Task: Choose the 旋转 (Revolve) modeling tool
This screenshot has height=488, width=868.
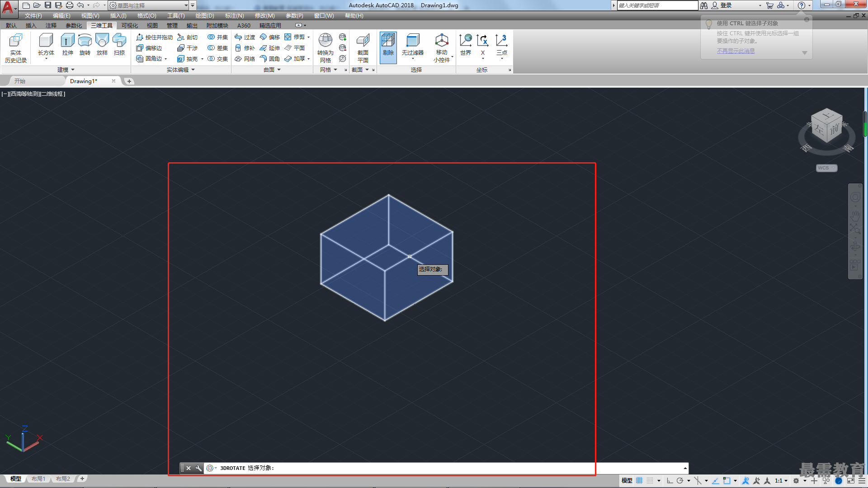Action: 85,45
